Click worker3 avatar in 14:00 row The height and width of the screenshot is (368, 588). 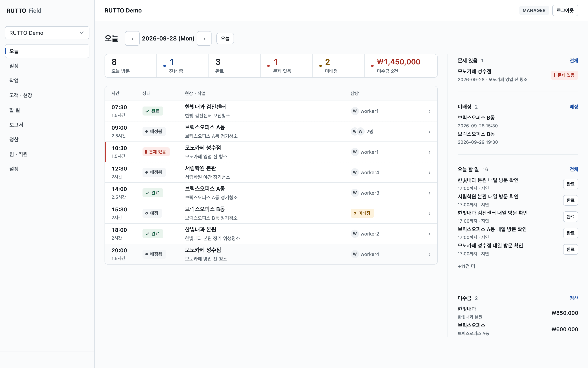tap(355, 193)
